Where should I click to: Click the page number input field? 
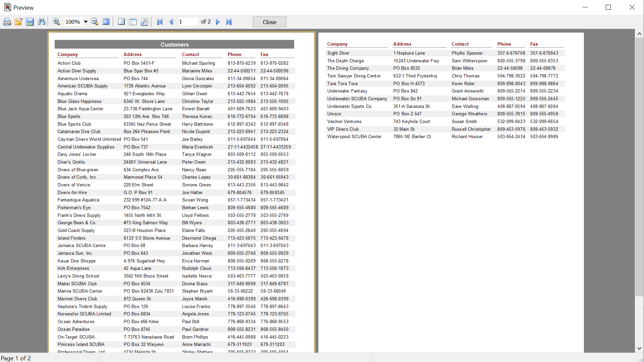[188, 22]
